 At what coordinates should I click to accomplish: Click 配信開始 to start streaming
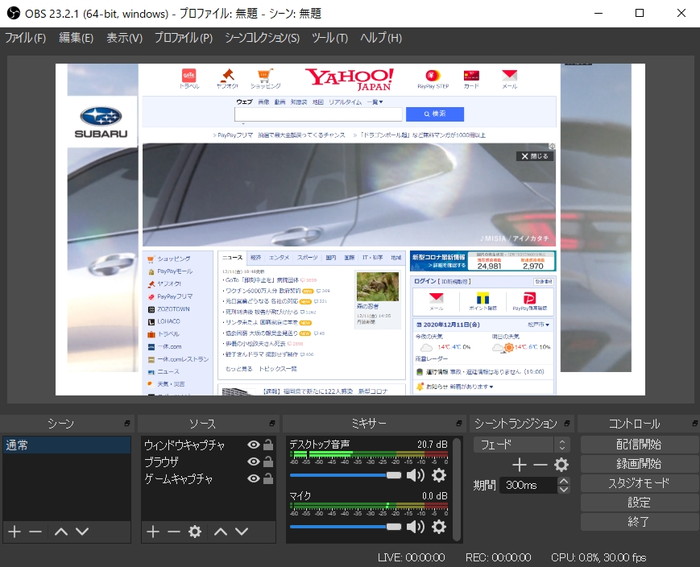[638, 444]
